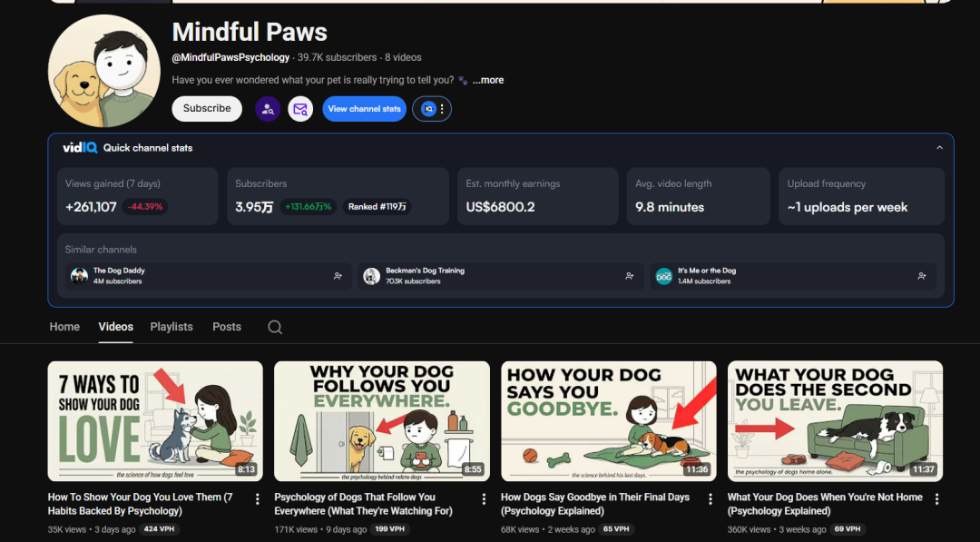Click Beckman's Dog Training channel avatar
The height and width of the screenshot is (542, 980).
[372, 276]
